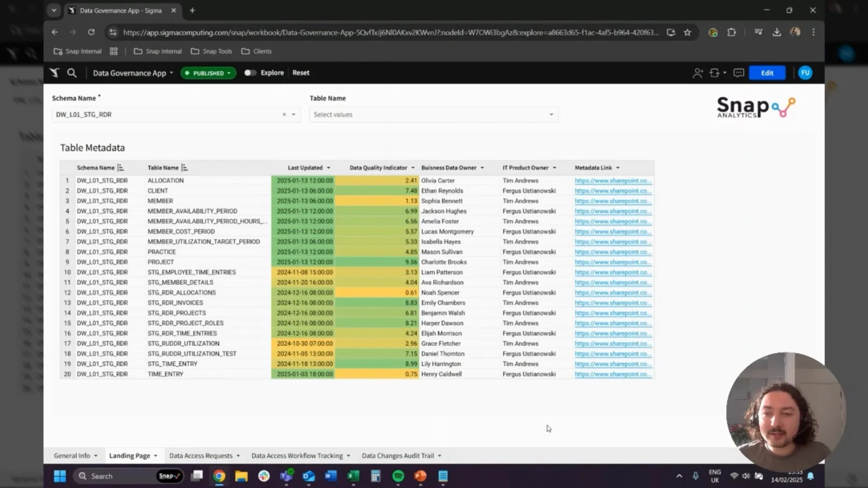Click the browser address bar URL
This screenshot has width=868, height=488.
[391, 32]
